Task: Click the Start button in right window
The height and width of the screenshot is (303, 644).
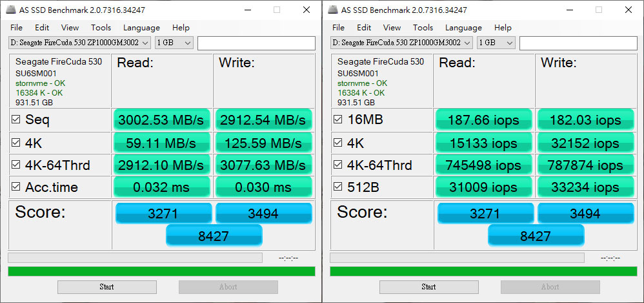Action: click(428, 287)
